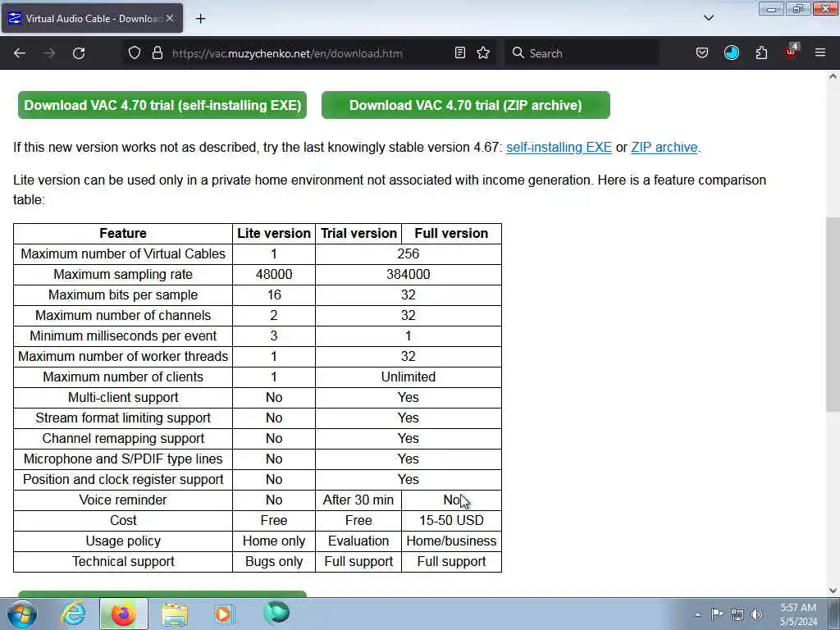Click the 48000 sampling rate cell

pos(274,274)
